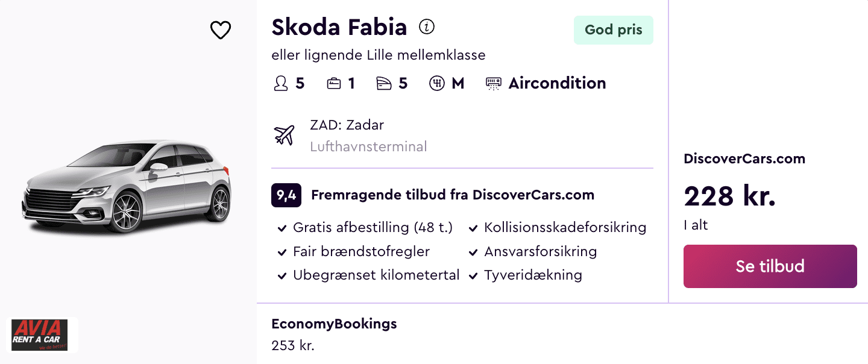Click the DiscoverCars.com provider name
This screenshot has height=364, width=868.
click(x=744, y=159)
